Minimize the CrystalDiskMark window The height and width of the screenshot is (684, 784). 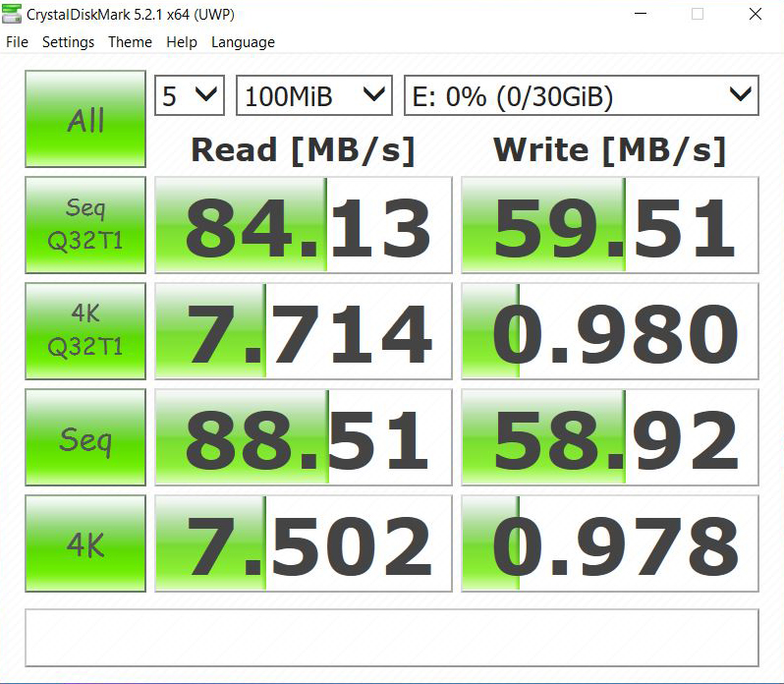[x=640, y=15]
